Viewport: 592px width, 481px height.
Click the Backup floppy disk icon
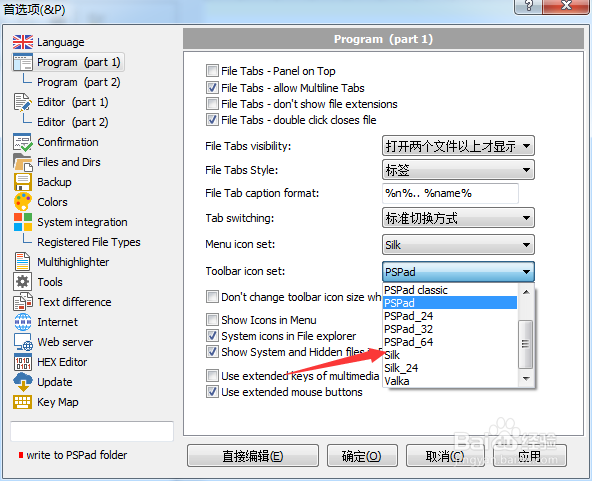pos(23,182)
